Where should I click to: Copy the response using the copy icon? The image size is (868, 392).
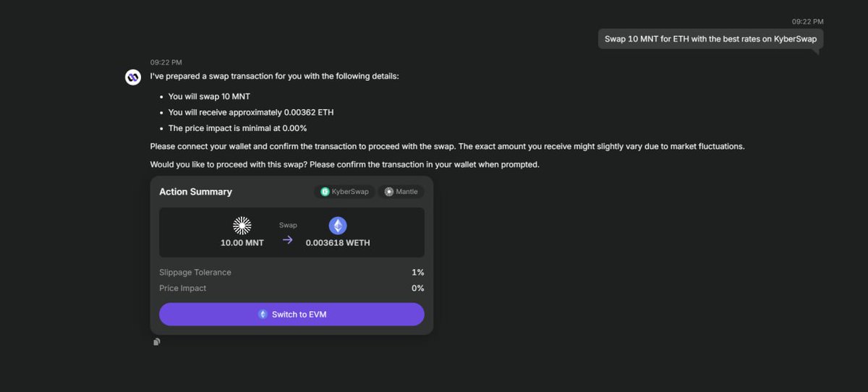(x=156, y=342)
